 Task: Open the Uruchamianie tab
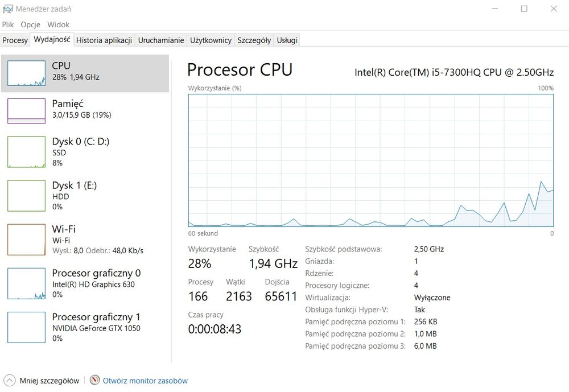click(x=161, y=40)
